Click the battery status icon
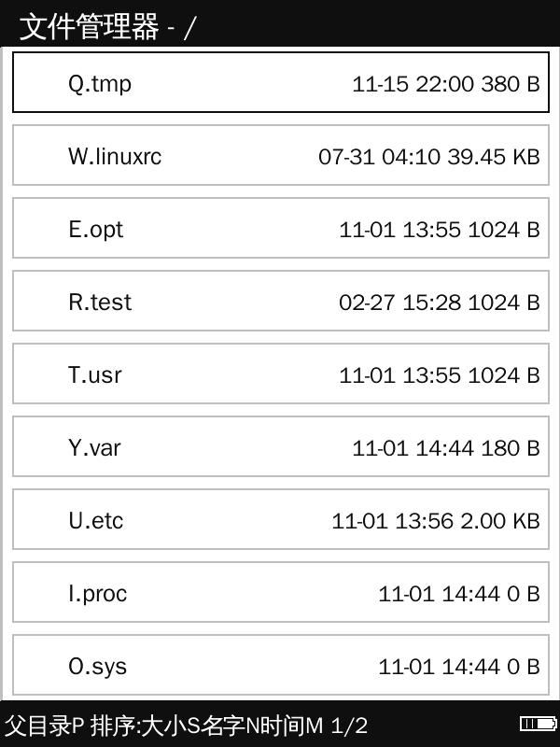Viewport: 560px width, 747px height. click(538, 725)
